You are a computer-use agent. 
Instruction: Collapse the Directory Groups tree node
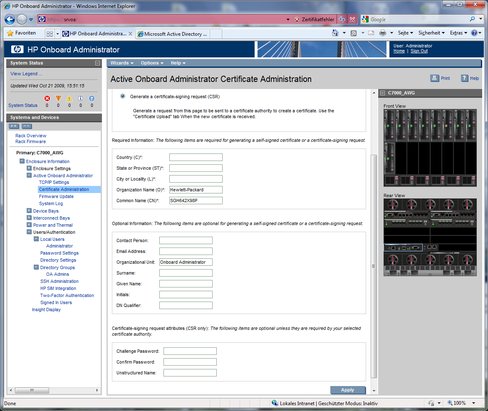pyautogui.click(x=36, y=267)
